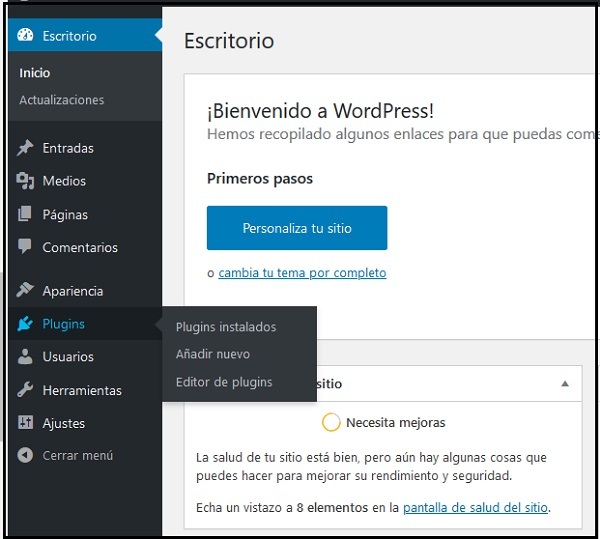The height and width of the screenshot is (539, 600).
Task: Go to Medios menu label
Action: click(64, 181)
